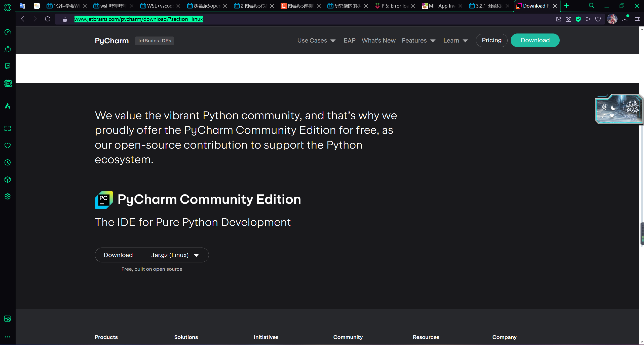Click the floating anime widget thumbnail
644x345 pixels.
click(x=619, y=109)
